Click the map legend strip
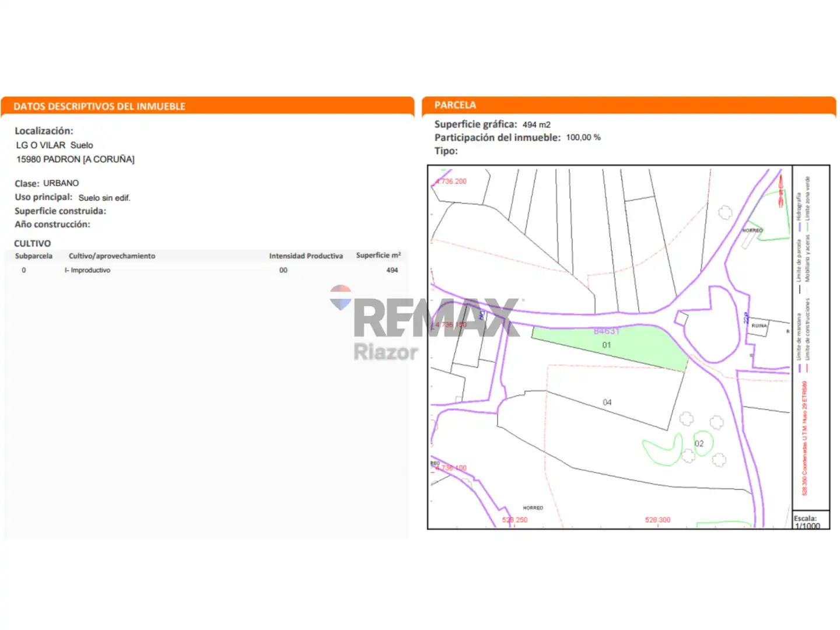 pyautogui.click(x=811, y=337)
